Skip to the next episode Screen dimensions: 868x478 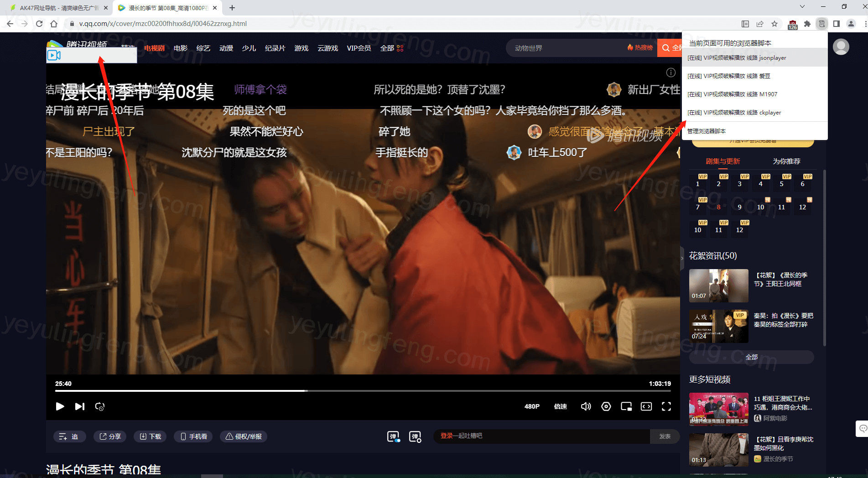pos(80,406)
